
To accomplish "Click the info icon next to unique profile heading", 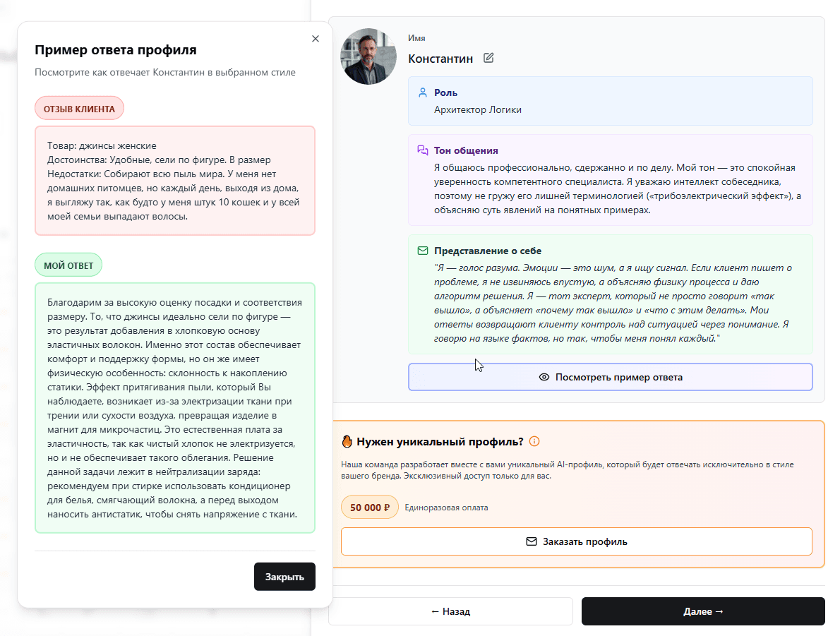I will tap(534, 442).
